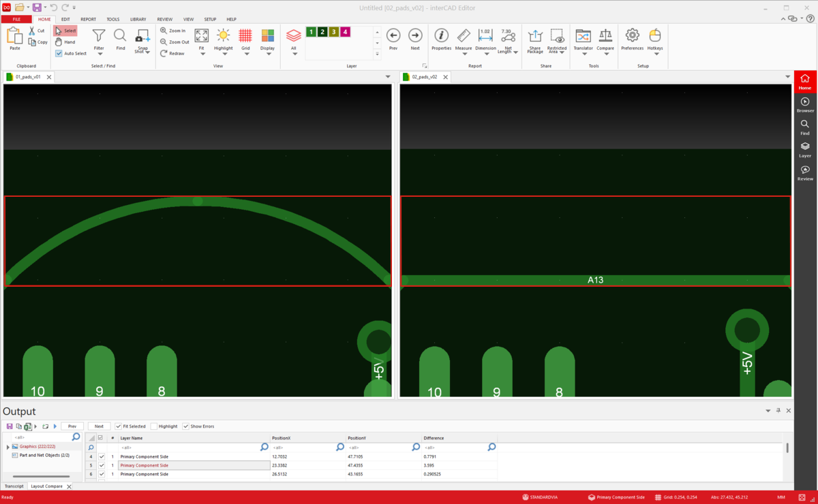Select the magenta layer 4 swatch
The image size is (818, 504).
pos(345,32)
